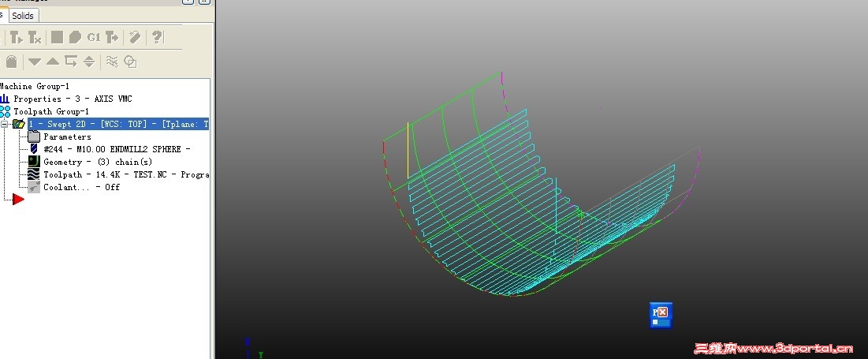
Task: Select Toolpath Group-1 in tree
Action: click(51, 111)
